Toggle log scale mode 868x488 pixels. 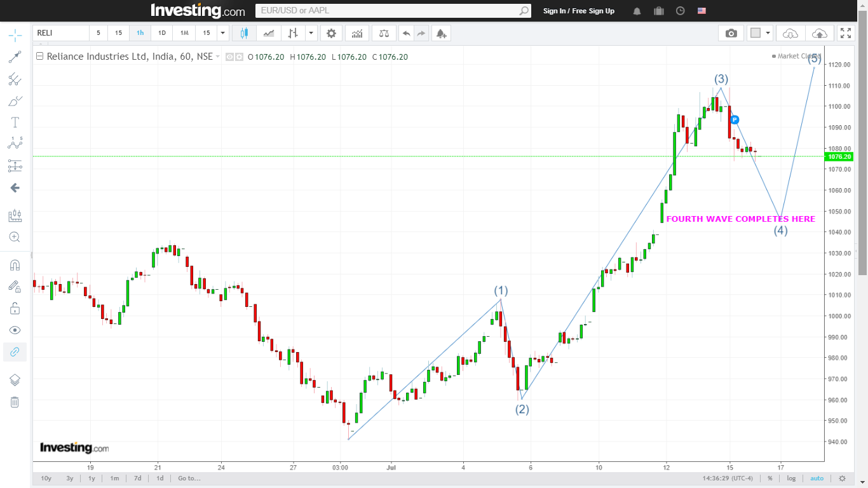coord(791,478)
